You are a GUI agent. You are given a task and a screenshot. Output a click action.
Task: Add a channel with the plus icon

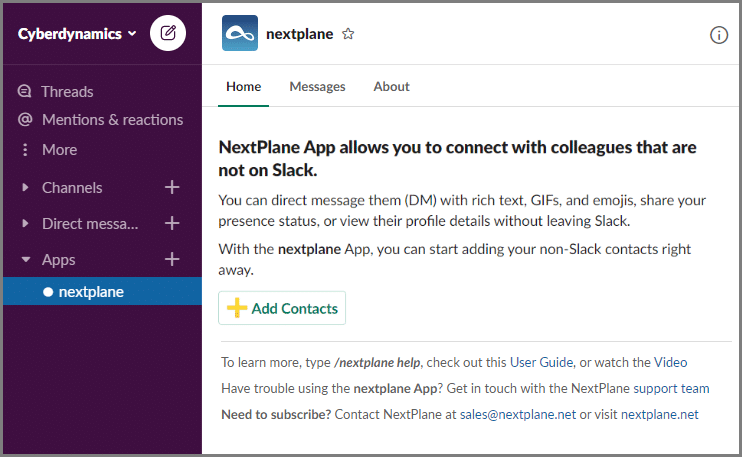[172, 187]
